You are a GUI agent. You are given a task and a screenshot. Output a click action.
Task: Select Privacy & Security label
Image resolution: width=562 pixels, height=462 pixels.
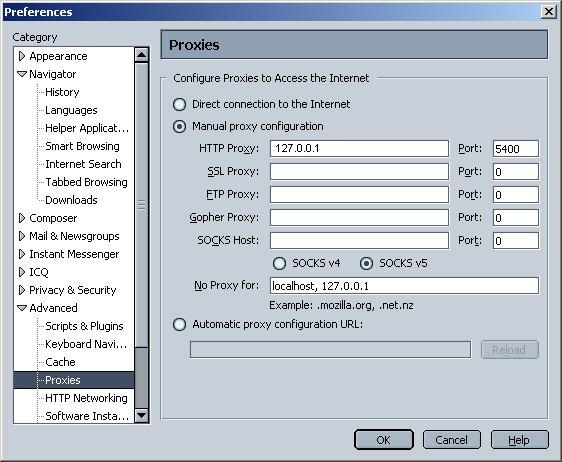(73, 290)
